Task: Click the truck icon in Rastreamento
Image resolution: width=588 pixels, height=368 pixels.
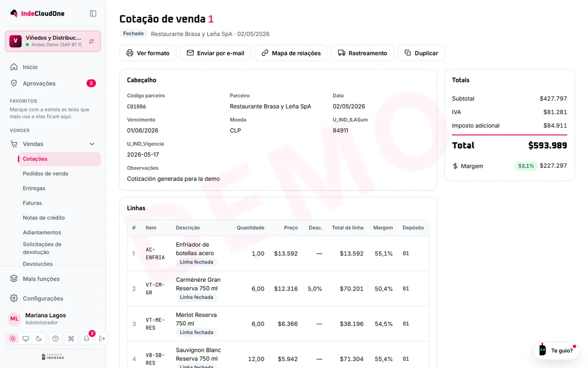Action: (x=342, y=53)
